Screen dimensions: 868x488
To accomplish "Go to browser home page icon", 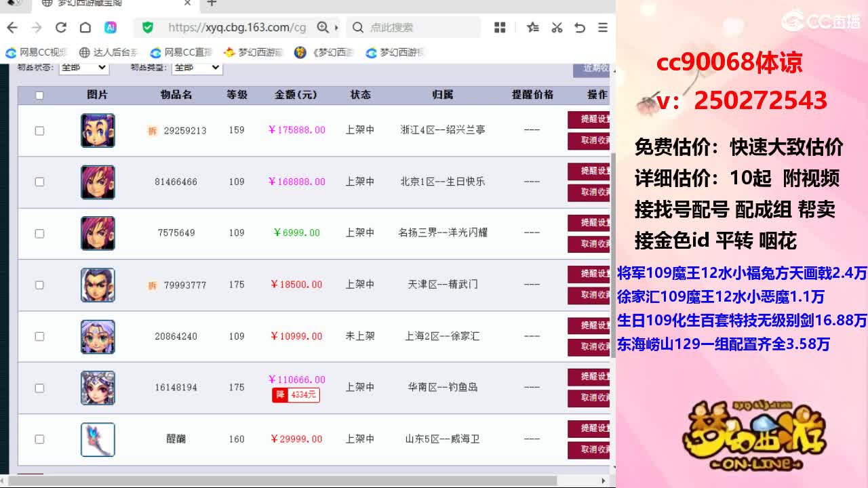I will click(85, 28).
